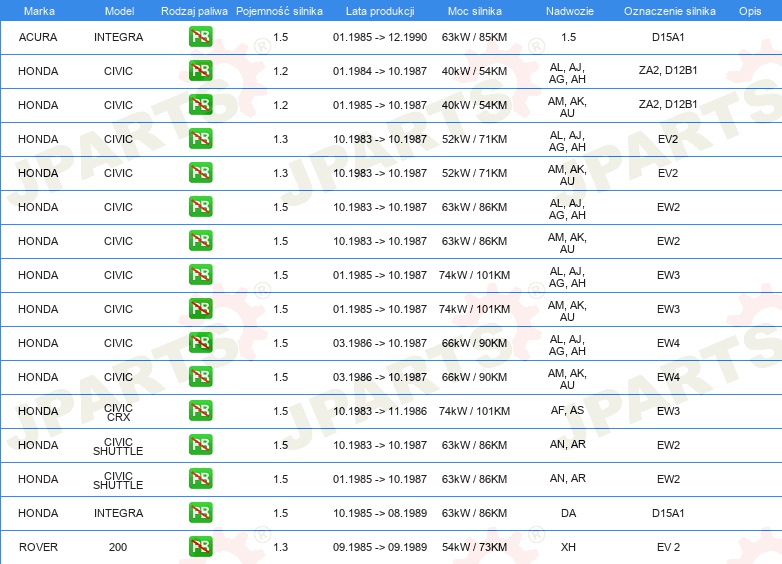Select the power value 63kW / 85KM
The height and width of the screenshot is (564, 782).
click(x=474, y=37)
